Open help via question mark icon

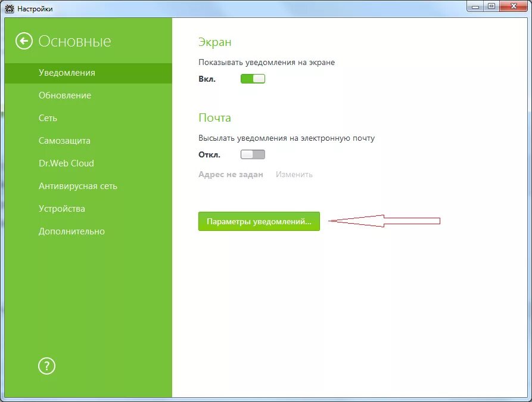point(46,366)
